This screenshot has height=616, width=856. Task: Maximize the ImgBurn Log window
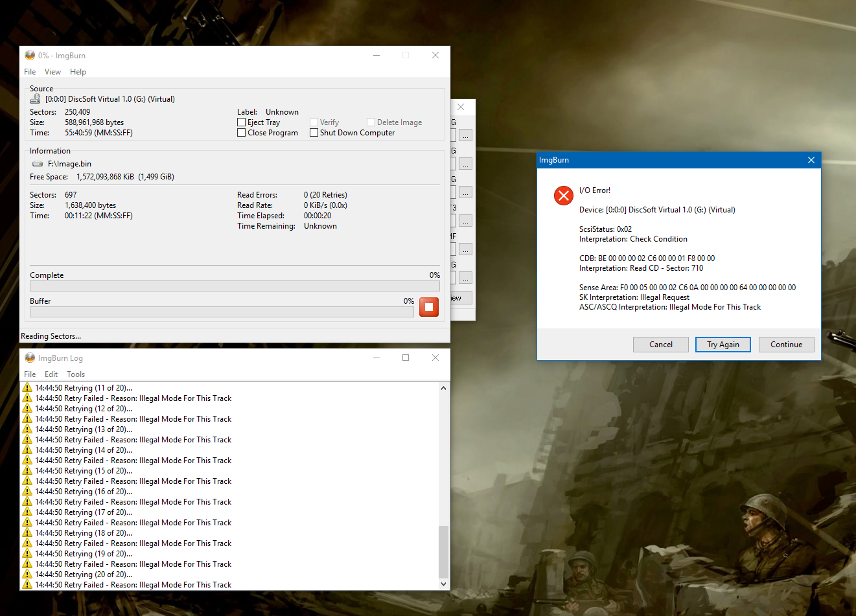(406, 358)
